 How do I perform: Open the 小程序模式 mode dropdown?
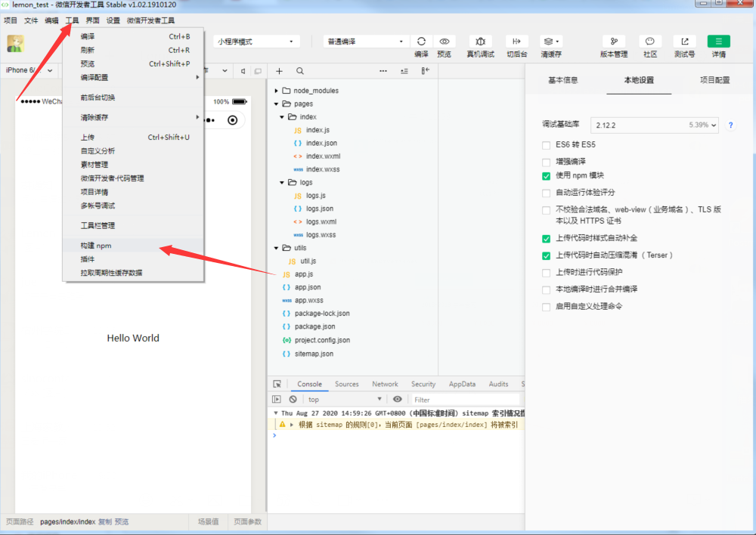(x=256, y=42)
